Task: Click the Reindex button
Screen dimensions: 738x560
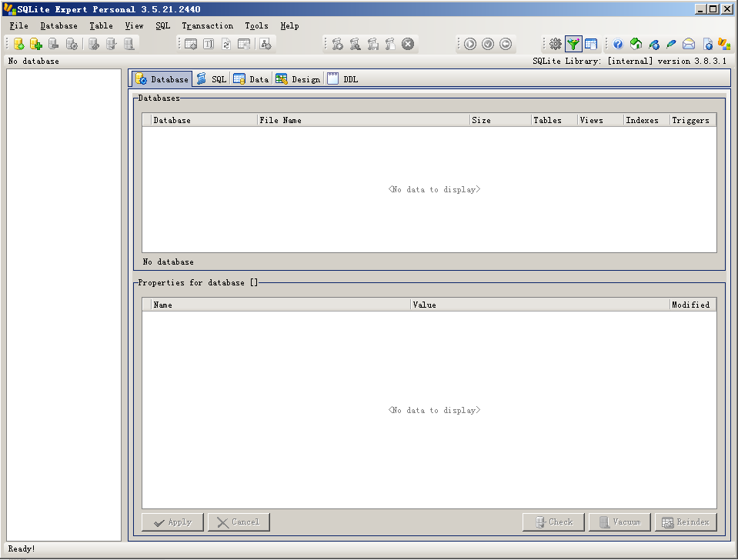Action: pyautogui.click(x=686, y=522)
